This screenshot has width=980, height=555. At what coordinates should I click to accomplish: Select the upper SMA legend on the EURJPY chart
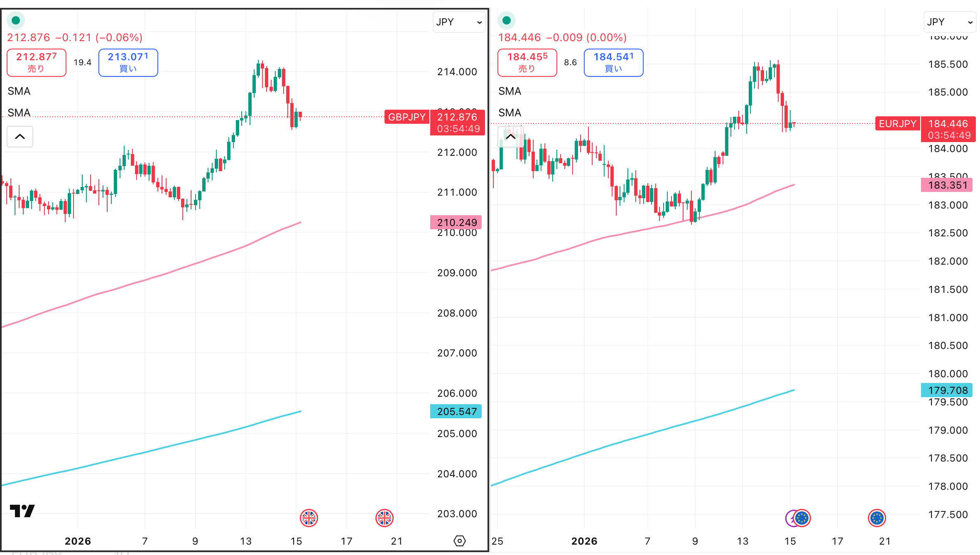510,91
